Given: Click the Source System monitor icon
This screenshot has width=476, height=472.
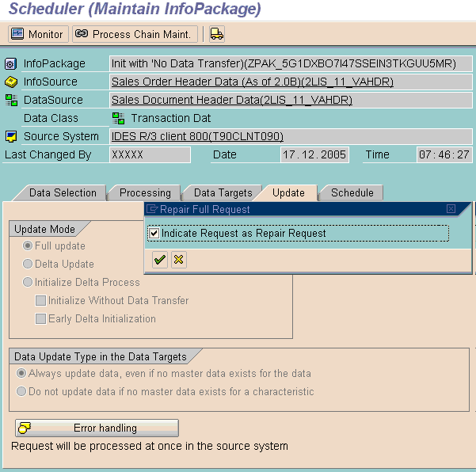Looking at the screenshot, I should pos(11,136).
